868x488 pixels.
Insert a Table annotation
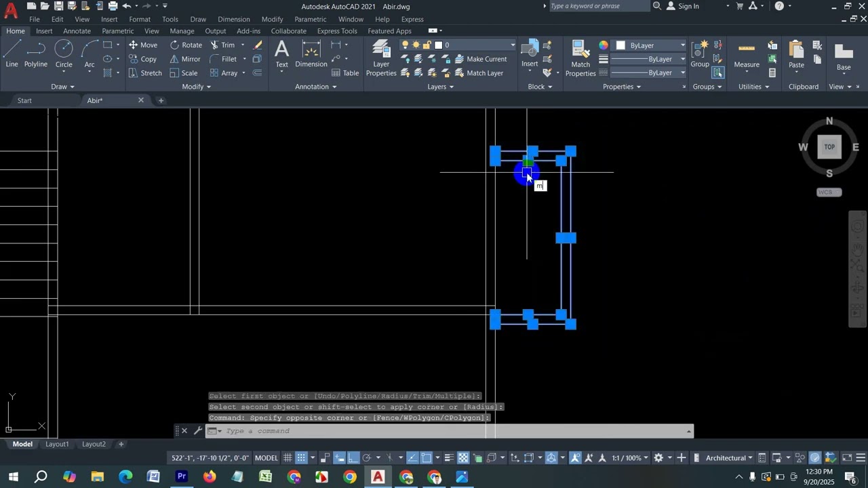[345, 73]
